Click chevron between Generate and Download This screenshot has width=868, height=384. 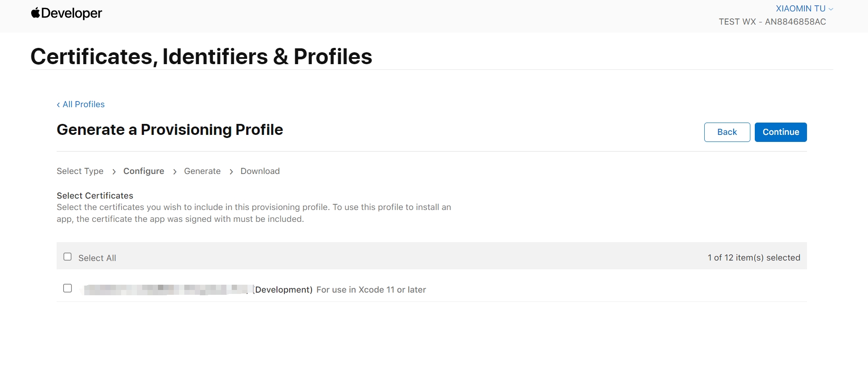231,172
